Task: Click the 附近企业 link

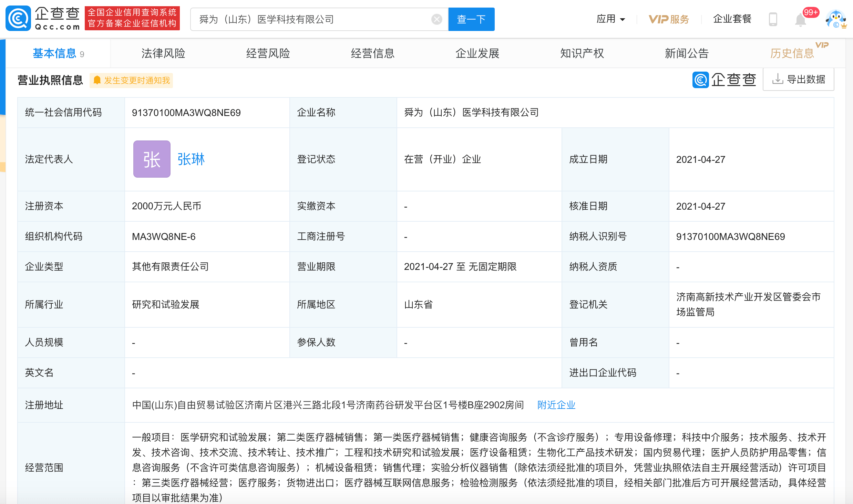Action: pos(556,405)
